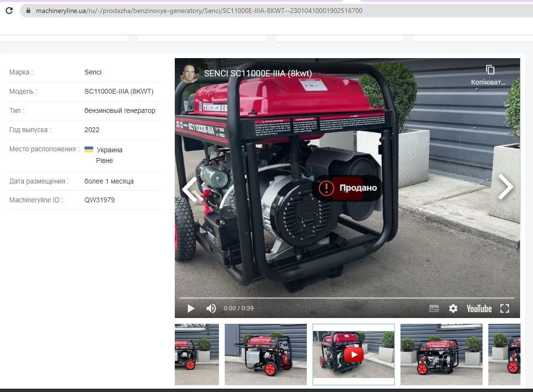Click the Senci brand value
The height and width of the screenshot is (392, 533).
[93, 72]
